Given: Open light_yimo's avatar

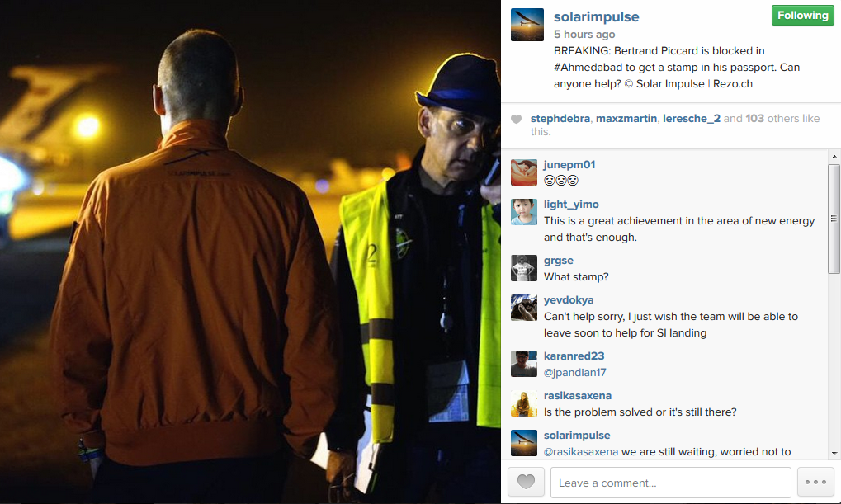Looking at the screenshot, I should 524,212.
